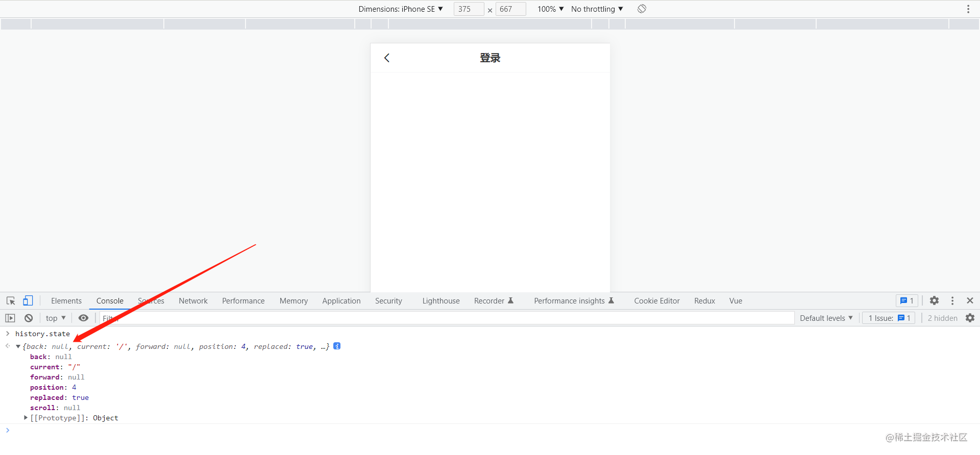Show console sidebar panel icon
The height and width of the screenshot is (455, 980).
pyautogui.click(x=10, y=318)
